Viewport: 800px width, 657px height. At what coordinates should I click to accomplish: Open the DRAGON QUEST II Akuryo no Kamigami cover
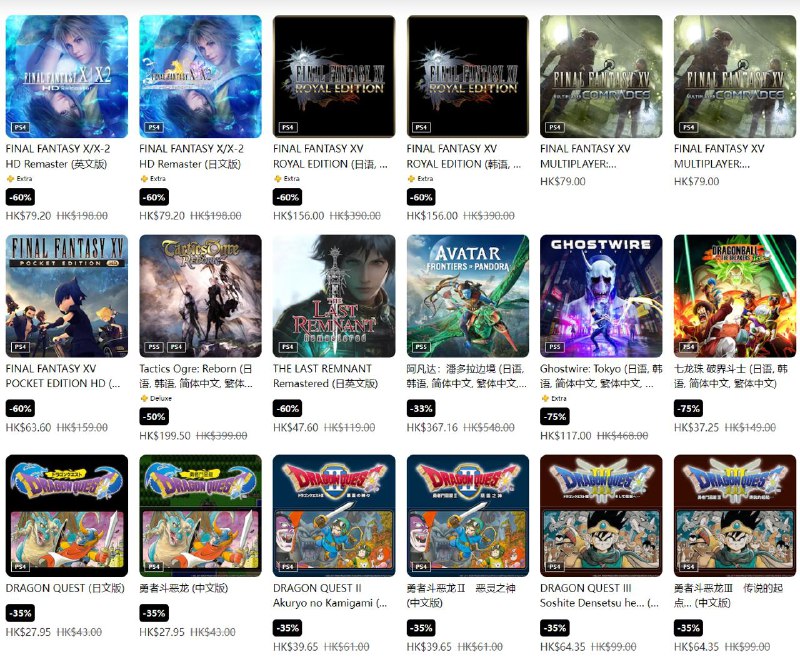(334, 516)
